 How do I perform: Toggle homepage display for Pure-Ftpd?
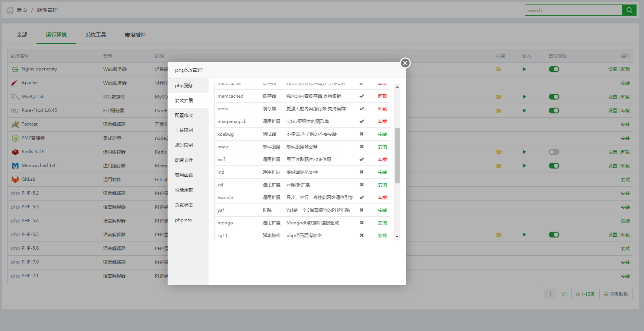(x=554, y=111)
